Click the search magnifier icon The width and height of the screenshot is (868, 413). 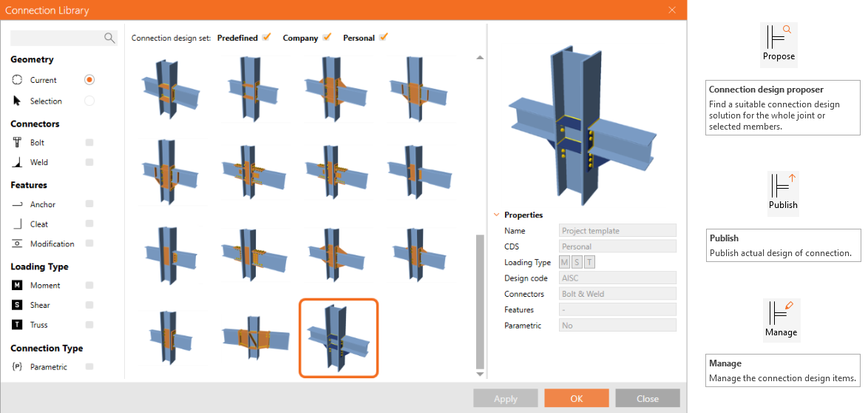(109, 38)
